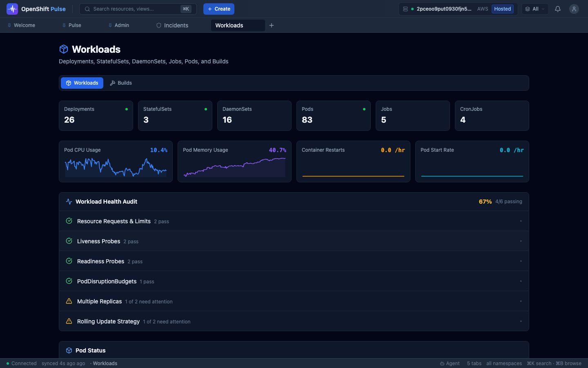Click the Workloads cube icon in header
588x368 pixels.
tap(64, 49)
